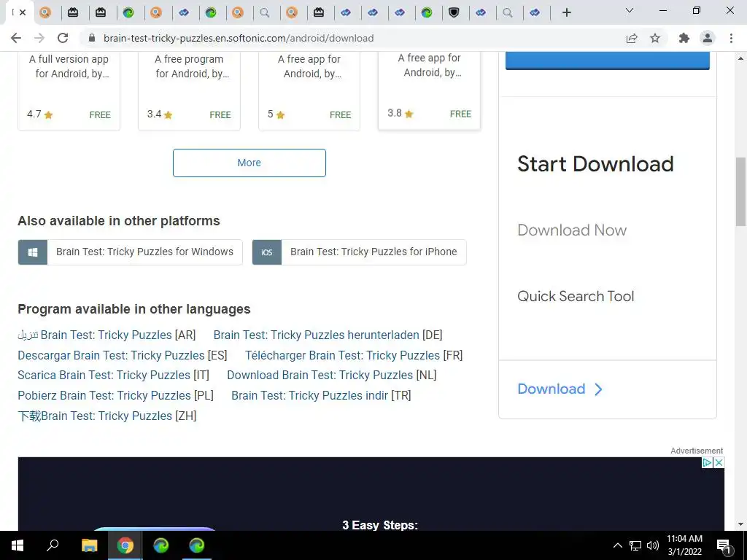Viewport: 747px width, 560px height.
Task: Switch to the second browser tab
Action: point(45,12)
